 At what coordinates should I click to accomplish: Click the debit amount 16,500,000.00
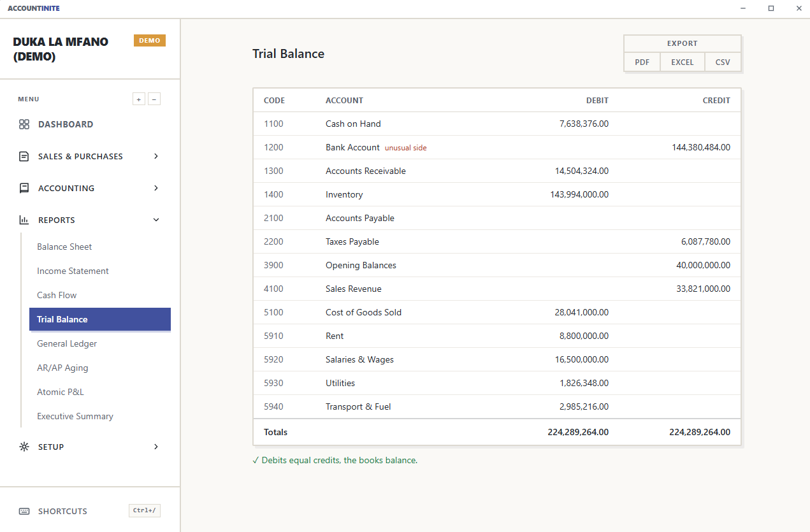pyautogui.click(x=582, y=359)
